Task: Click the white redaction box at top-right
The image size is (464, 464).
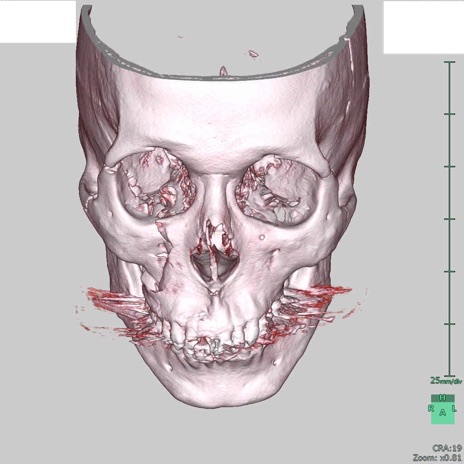Action: pyautogui.click(x=424, y=27)
